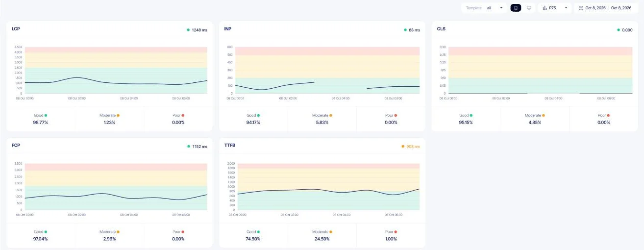Click the 1248 ms value on LCP
The width and height of the screenshot is (644, 250).
coord(199,30)
